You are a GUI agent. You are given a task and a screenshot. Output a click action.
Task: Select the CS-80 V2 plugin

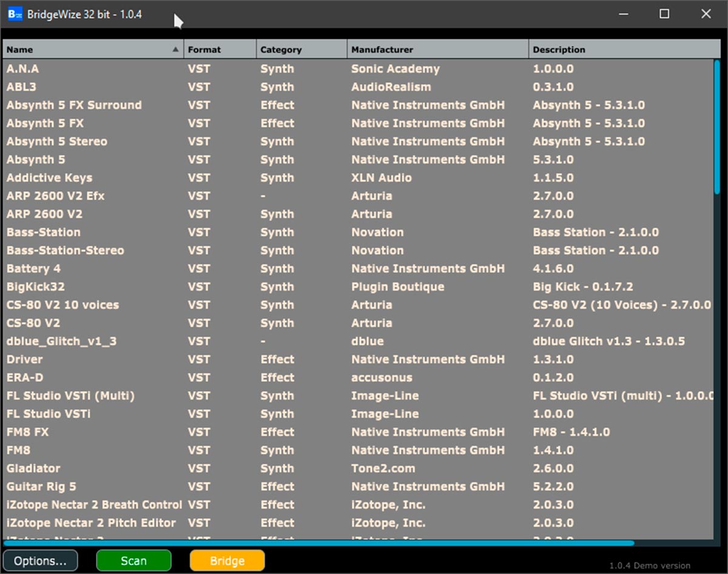click(33, 323)
